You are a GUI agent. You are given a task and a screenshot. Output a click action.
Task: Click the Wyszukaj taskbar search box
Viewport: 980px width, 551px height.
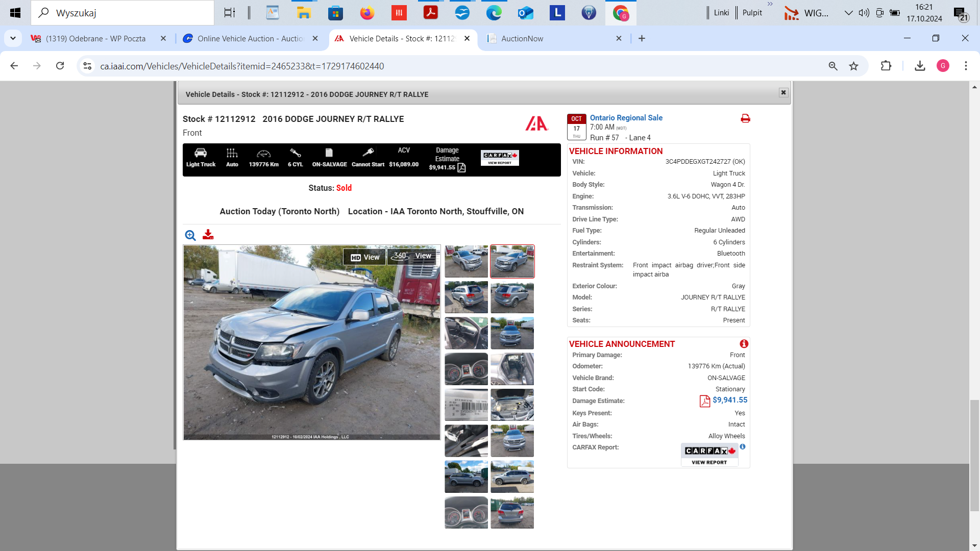point(122,13)
